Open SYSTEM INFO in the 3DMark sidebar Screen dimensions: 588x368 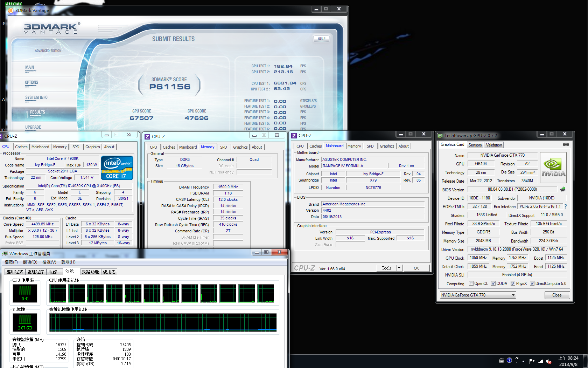point(36,97)
